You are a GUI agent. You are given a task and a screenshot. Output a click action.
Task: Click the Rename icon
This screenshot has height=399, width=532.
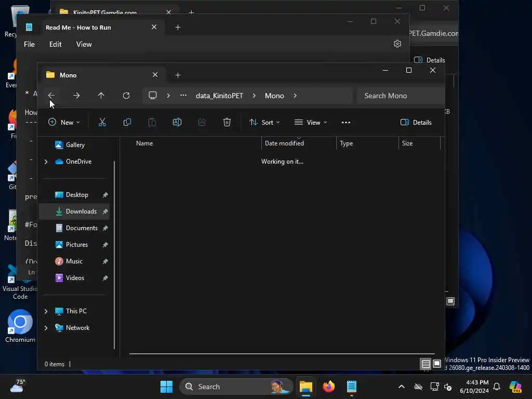177,123
